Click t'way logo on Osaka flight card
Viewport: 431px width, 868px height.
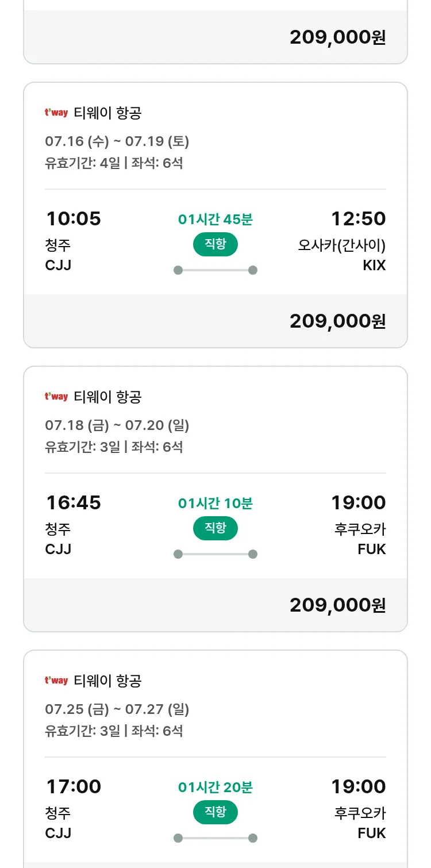click(56, 113)
